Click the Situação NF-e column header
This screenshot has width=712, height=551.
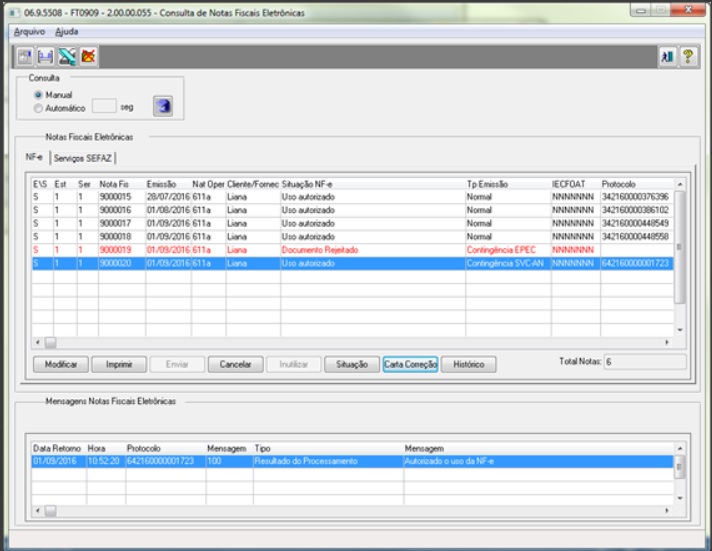[373, 184]
